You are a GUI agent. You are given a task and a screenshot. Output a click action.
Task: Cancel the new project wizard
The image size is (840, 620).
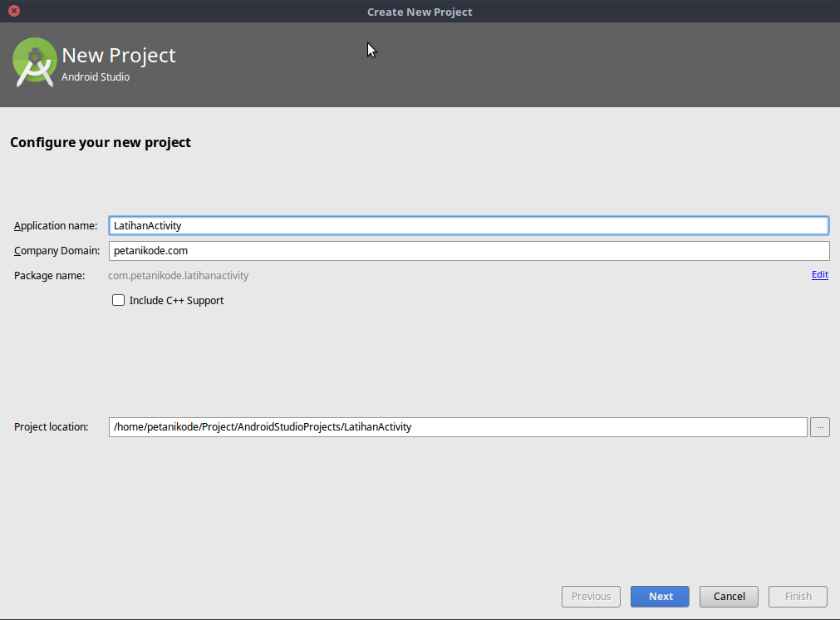728,596
